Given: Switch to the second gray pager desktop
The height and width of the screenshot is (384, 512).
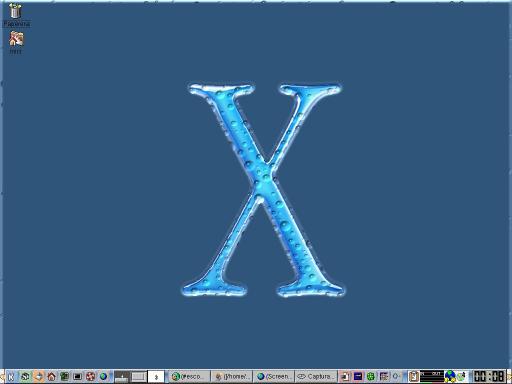Looking at the screenshot, I should (x=139, y=377).
